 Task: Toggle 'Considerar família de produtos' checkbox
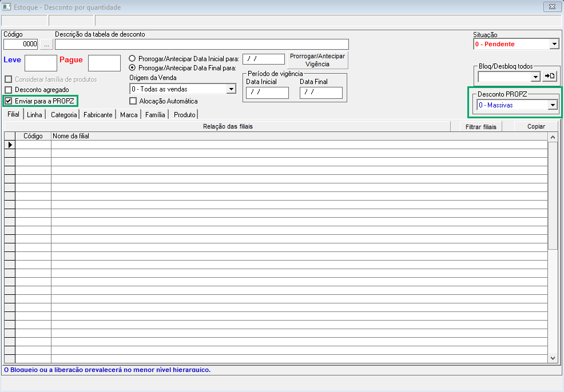pos(9,79)
